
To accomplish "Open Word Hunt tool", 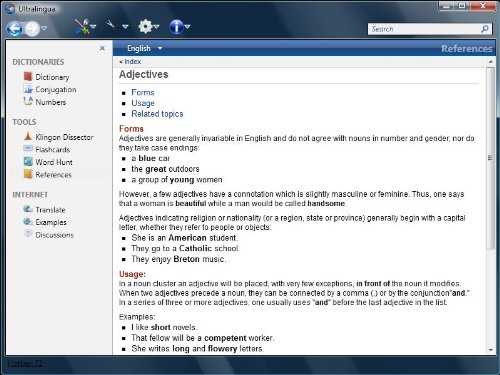I will [54, 162].
